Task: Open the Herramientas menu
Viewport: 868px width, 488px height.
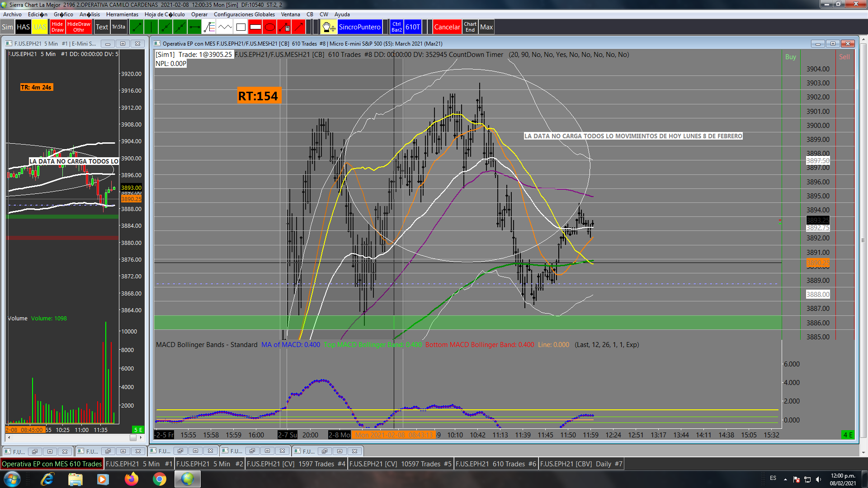Action: (x=122, y=14)
